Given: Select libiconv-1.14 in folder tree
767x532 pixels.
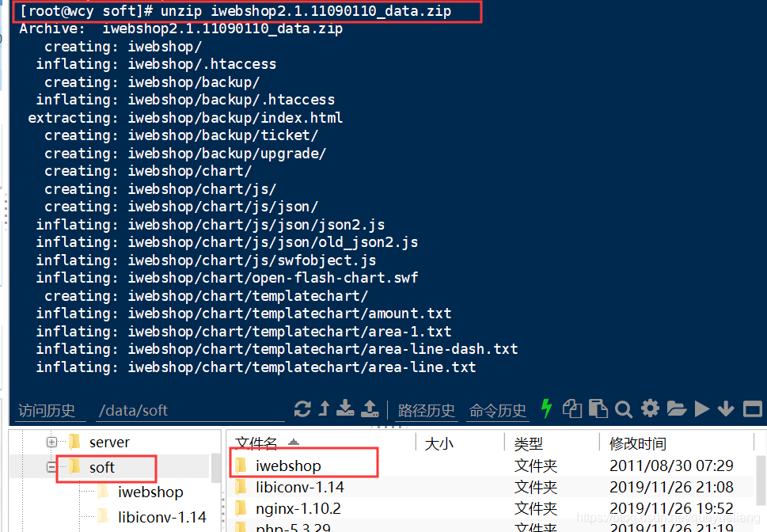Looking at the screenshot, I should [x=162, y=517].
